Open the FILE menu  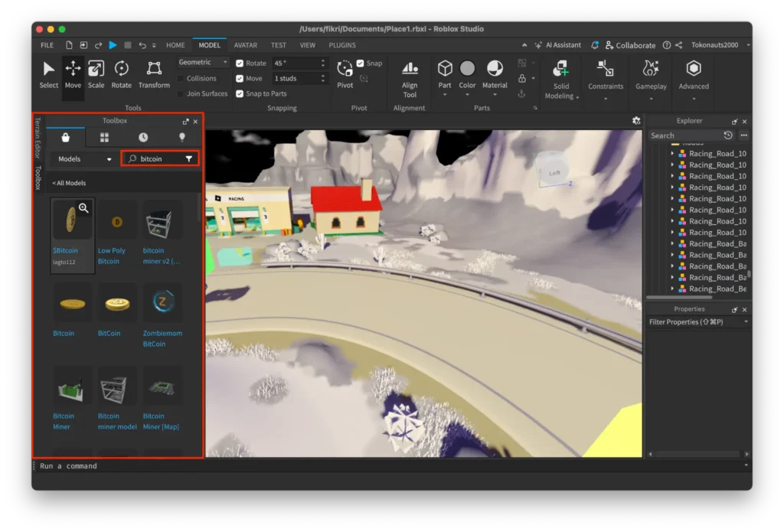[47, 45]
